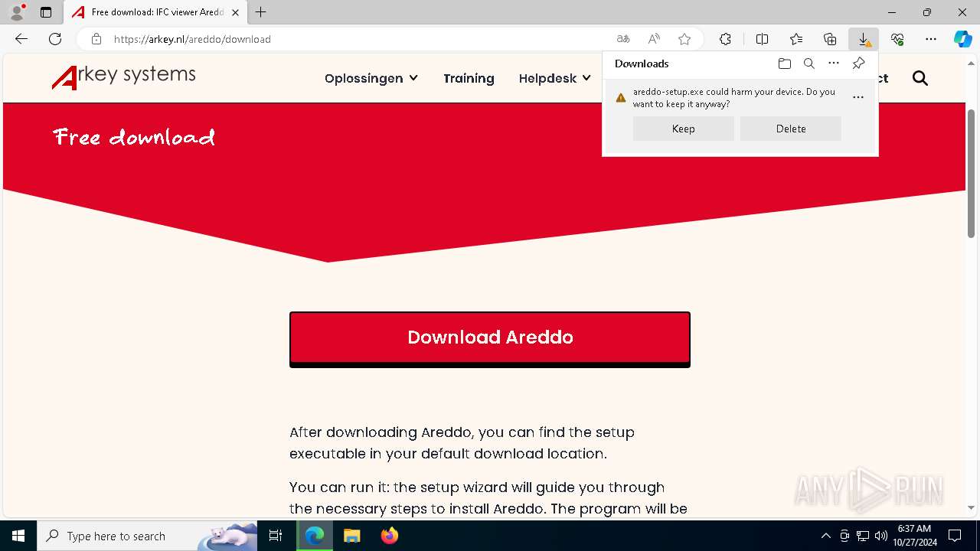Click the browser Back arrow

click(21, 39)
